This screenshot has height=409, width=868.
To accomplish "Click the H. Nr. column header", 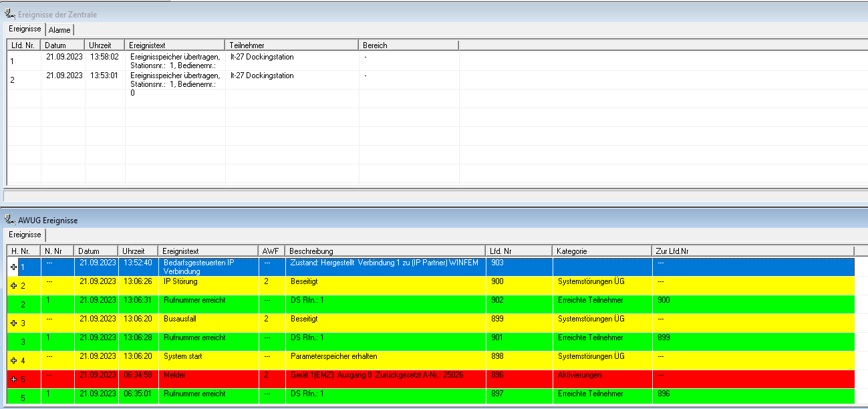I will [x=24, y=251].
